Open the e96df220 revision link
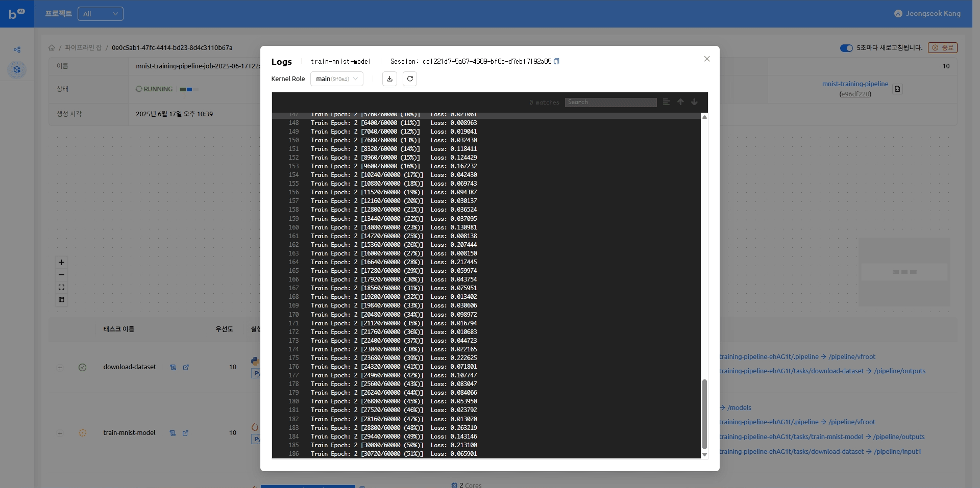This screenshot has height=488, width=980. (855, 94)
